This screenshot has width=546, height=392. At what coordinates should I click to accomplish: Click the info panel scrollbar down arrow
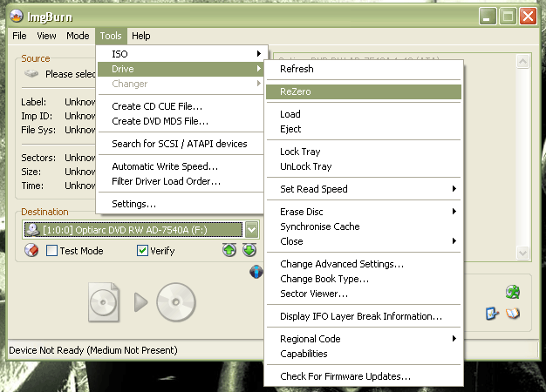click(522, 253)
